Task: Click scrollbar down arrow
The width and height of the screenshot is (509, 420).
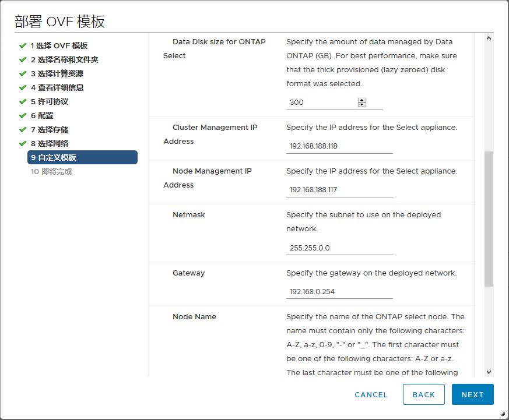Action: [489, 372]
